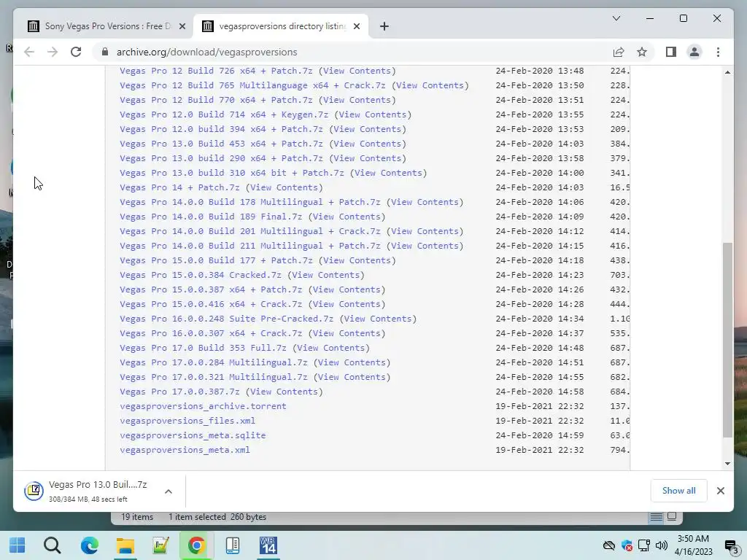Open the WB 14 taskbar app
Screen dimensions: 747x560
coord(268,545)
